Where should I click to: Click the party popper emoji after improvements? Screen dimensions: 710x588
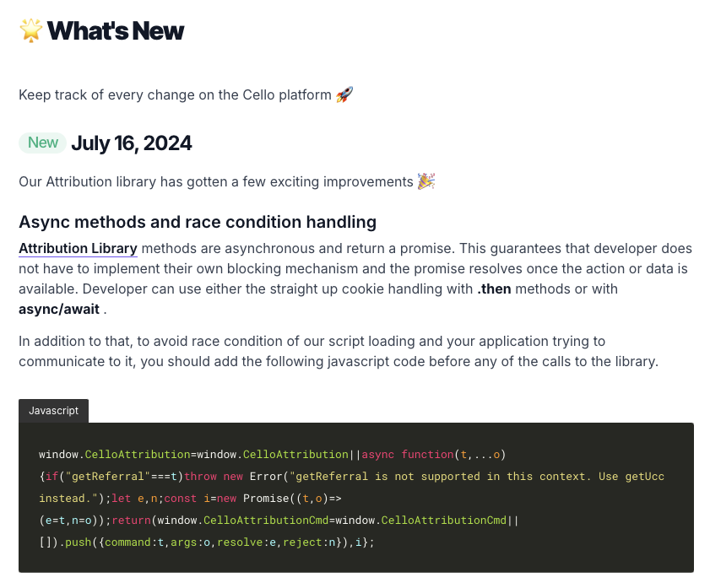click(x=426, y=181)
